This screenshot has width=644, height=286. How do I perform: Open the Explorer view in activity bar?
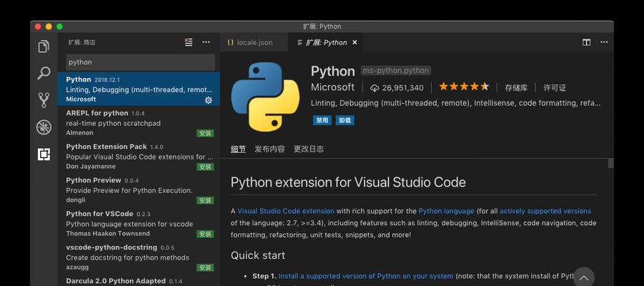[x=44, y=46]
